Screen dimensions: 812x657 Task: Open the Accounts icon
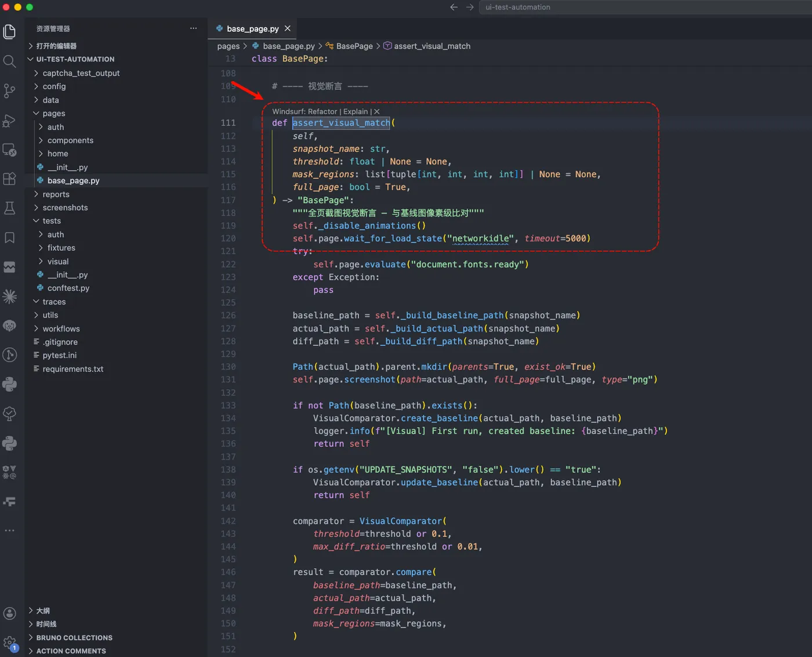click(9, 613)
